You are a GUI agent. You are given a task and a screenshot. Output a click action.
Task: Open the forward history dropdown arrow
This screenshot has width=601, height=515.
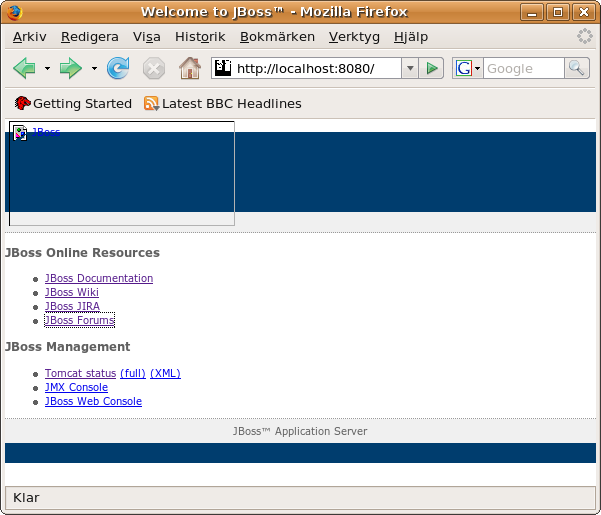94,69
